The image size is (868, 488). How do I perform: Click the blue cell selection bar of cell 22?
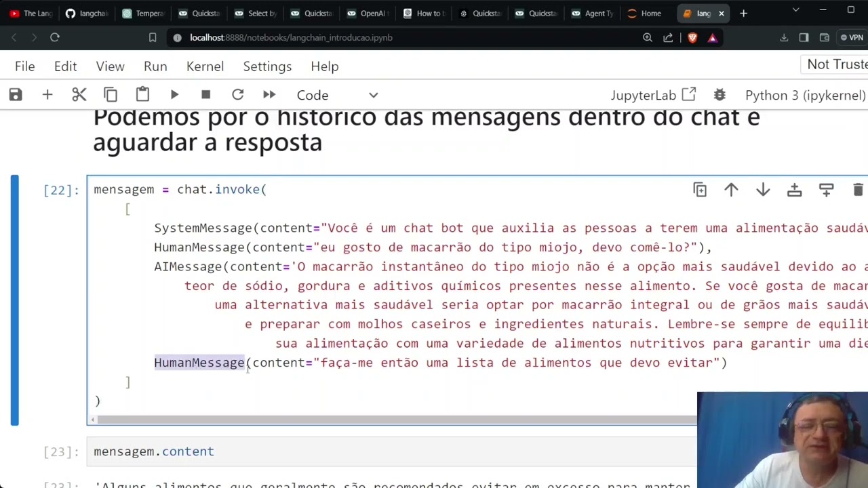[14, 300]
